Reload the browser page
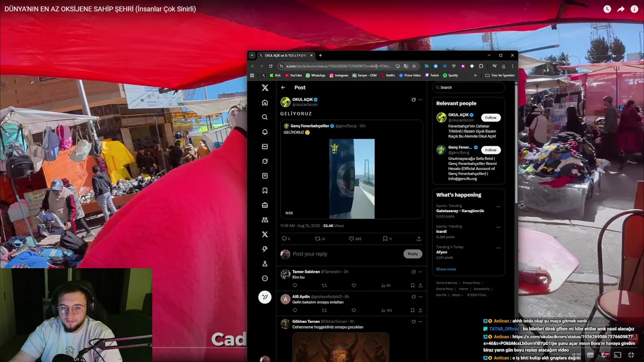The height and width of the screenshot is (362, 644). point(271,66)
